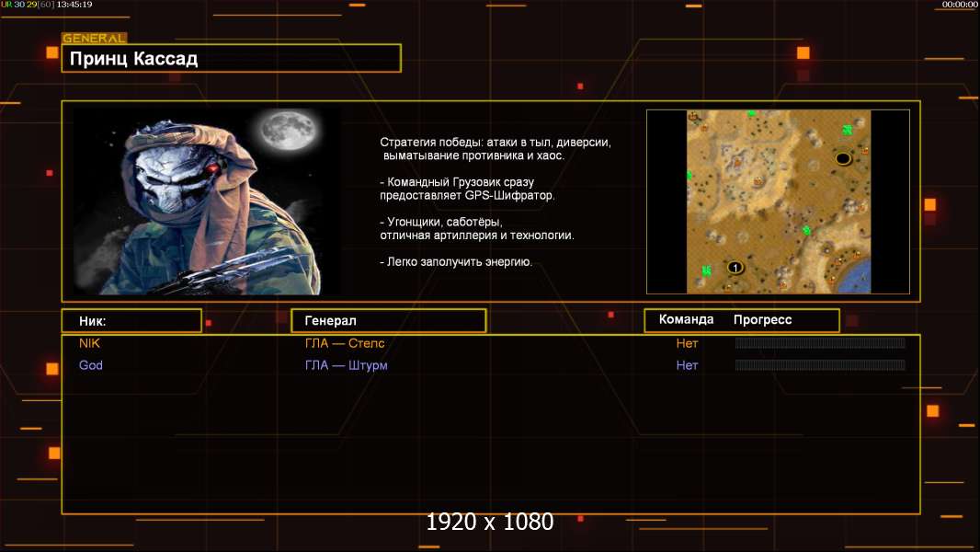The width and height of the screenshot is (980, 552).
Task: Click the moon in the portrait
Action: click(x=289, y=130)
